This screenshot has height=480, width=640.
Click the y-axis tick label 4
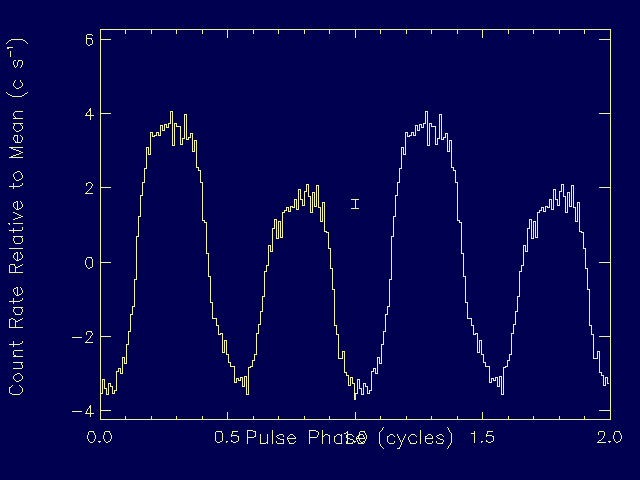pyautogui.click(x=89, y=114)
